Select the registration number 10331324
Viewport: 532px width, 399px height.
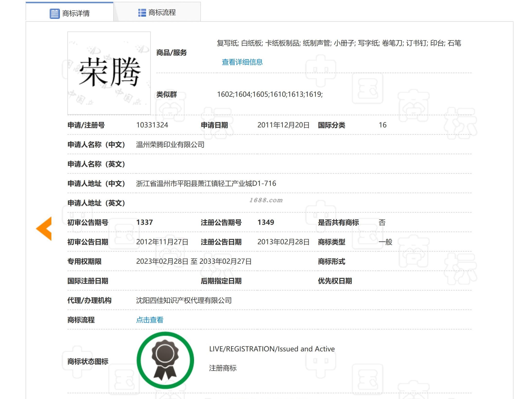point(152,125)
